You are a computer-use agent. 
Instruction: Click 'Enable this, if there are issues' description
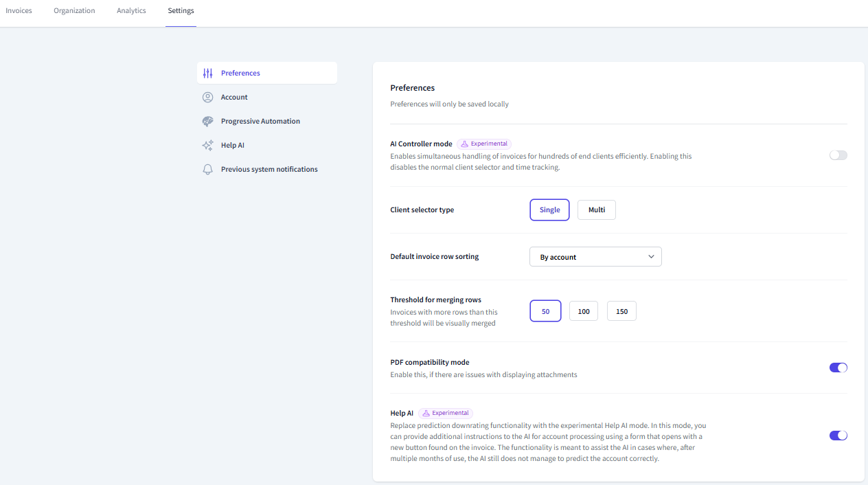[483, 375]
